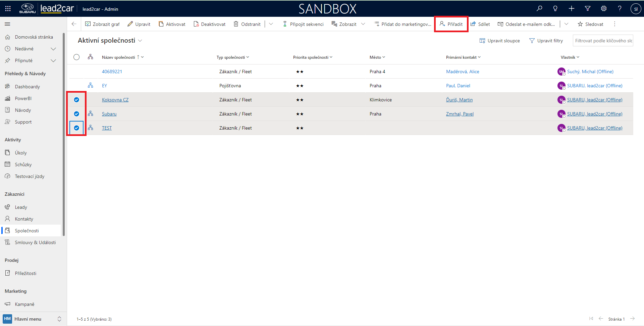644x326 pixels.
Task: Click the plus quick create icon
Action: click(x=572, y=9)
